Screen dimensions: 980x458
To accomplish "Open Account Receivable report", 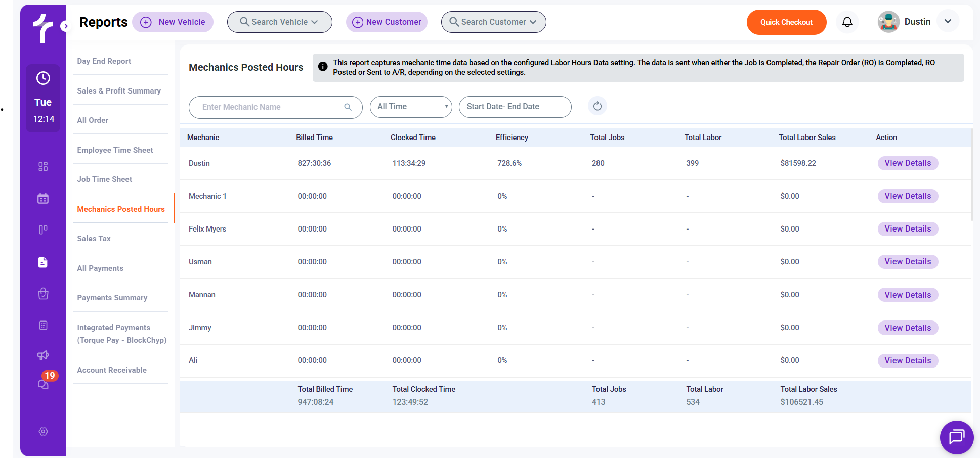I will point(112,370).
